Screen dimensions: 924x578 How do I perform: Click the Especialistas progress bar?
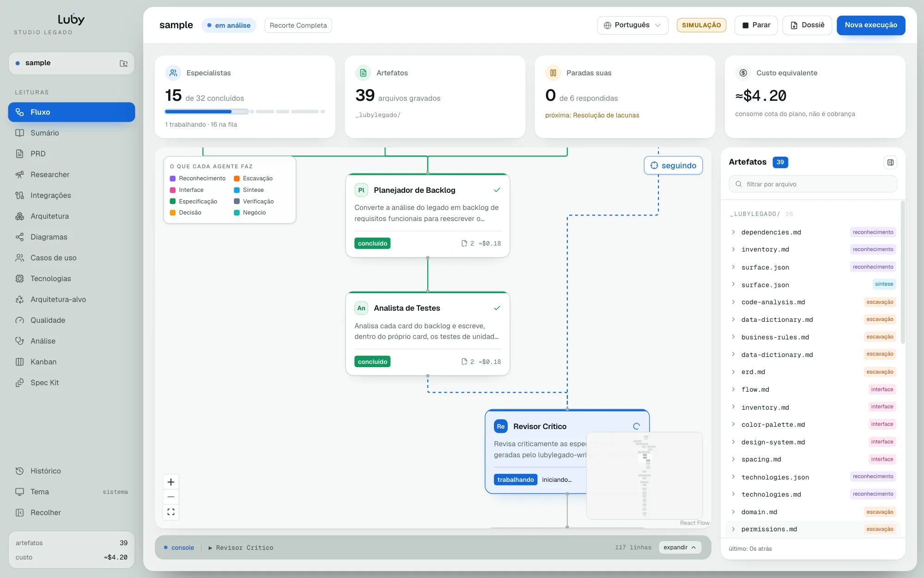[x=245, y=111]
